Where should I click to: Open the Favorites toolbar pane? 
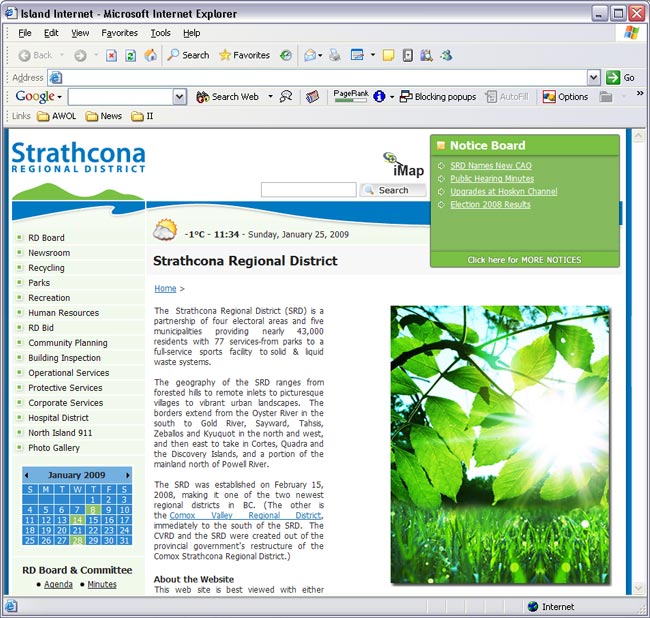coord(245,55)
